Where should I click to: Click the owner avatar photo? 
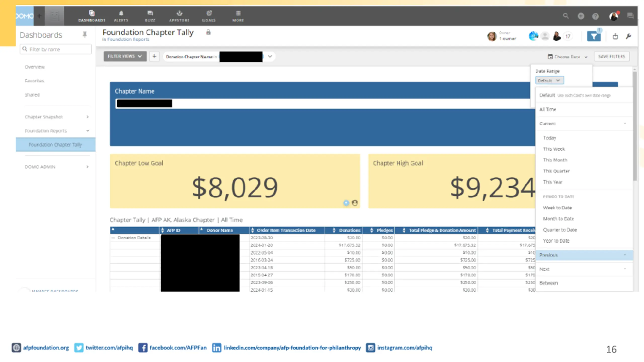coord(492,36)
